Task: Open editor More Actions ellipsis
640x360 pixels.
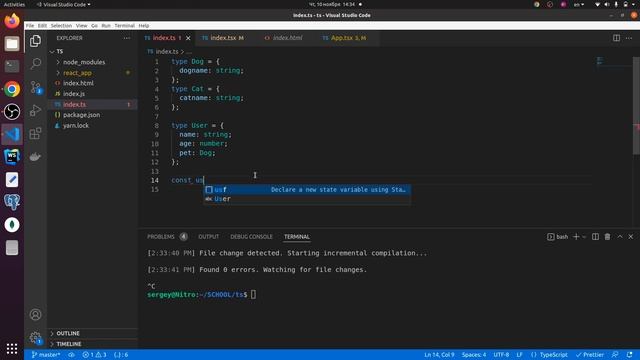Action: (629, 38)
